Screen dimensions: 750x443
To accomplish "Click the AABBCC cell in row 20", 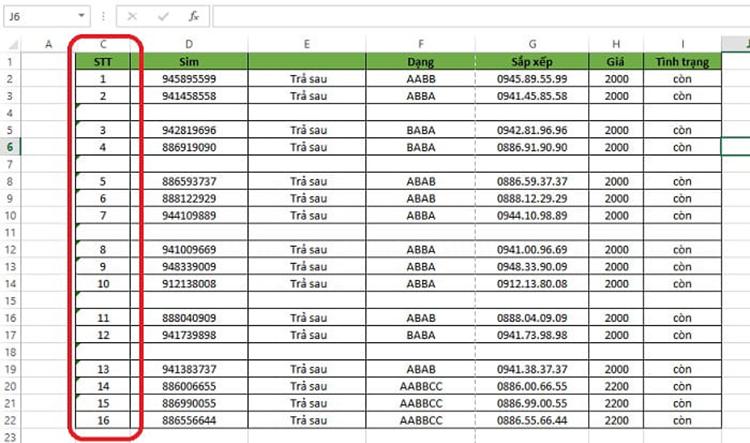I will click(x=421, y=386).
